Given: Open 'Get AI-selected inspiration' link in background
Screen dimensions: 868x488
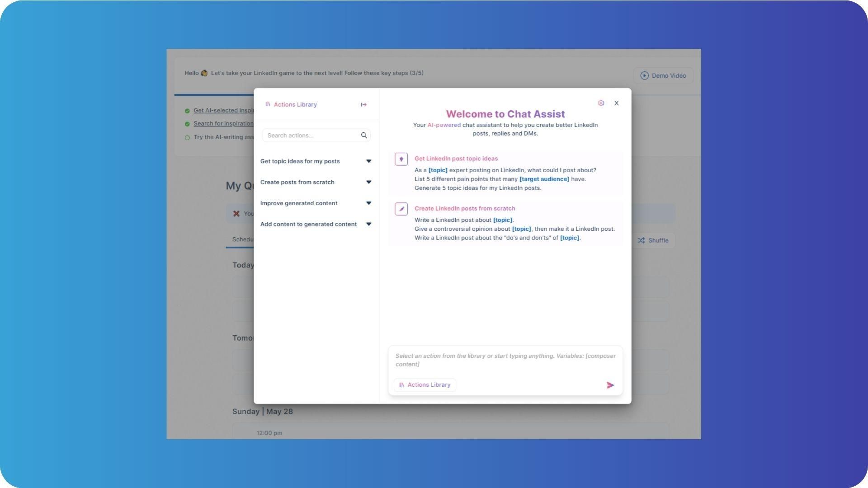Looking at the screenshot, I should [x=223, y=110].
